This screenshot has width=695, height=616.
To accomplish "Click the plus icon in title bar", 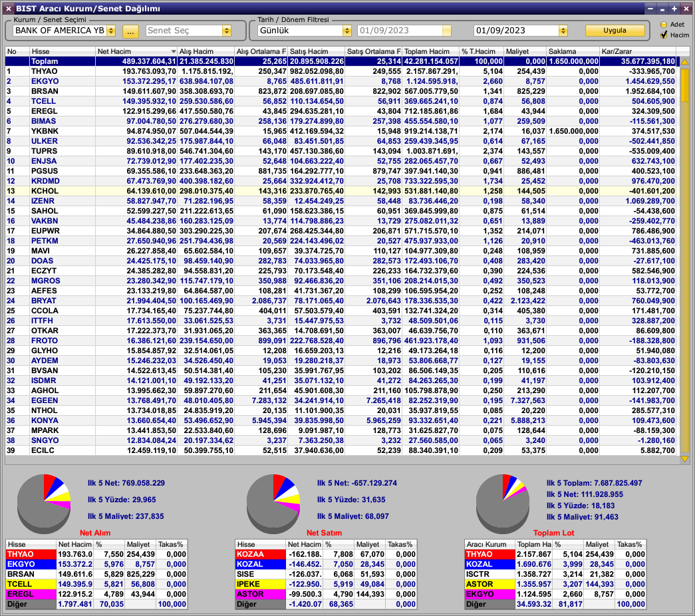I will 674,9.
